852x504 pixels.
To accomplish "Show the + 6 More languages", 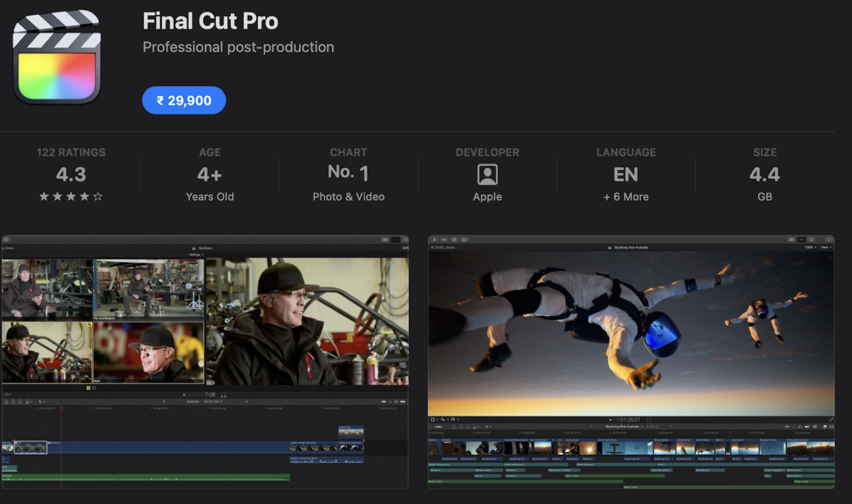I will pyautogui.click(x=626, y=196).
